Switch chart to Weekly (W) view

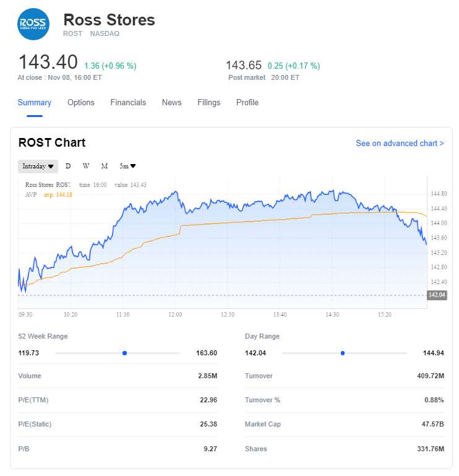point(86,166)
